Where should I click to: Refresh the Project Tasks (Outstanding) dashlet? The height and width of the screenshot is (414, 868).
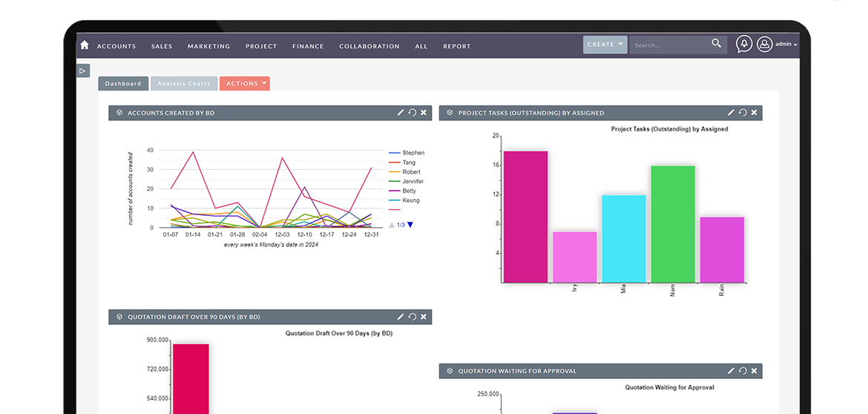pyautogui.click(x=743, y=112)
